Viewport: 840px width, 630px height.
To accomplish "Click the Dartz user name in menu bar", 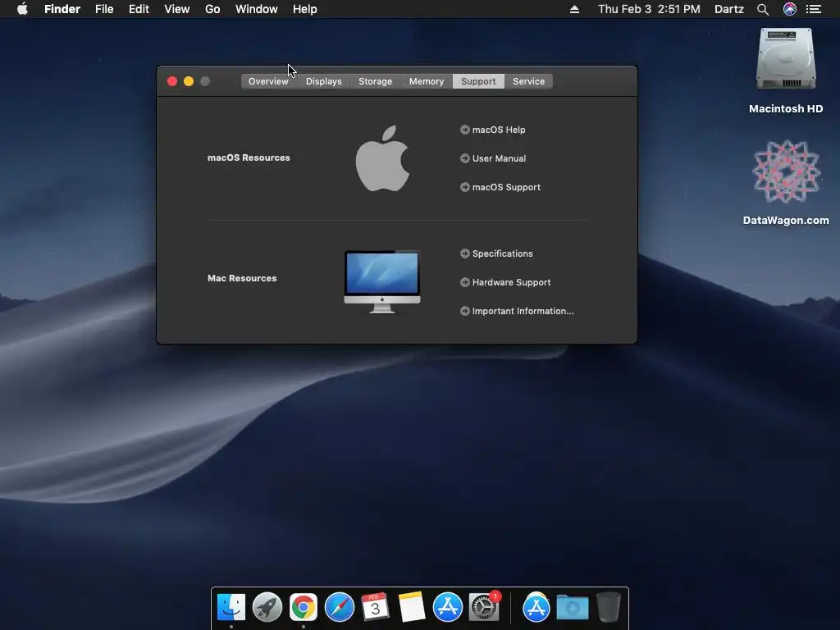I will (x=729, y=9).
